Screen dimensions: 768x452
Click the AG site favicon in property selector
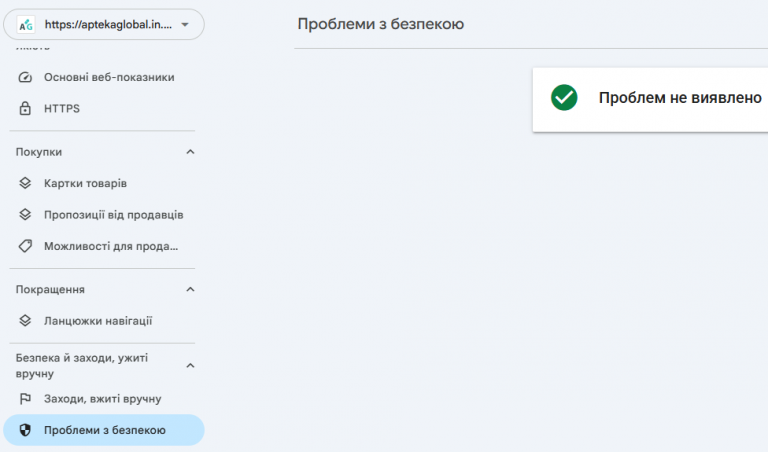tap(26, 24)
